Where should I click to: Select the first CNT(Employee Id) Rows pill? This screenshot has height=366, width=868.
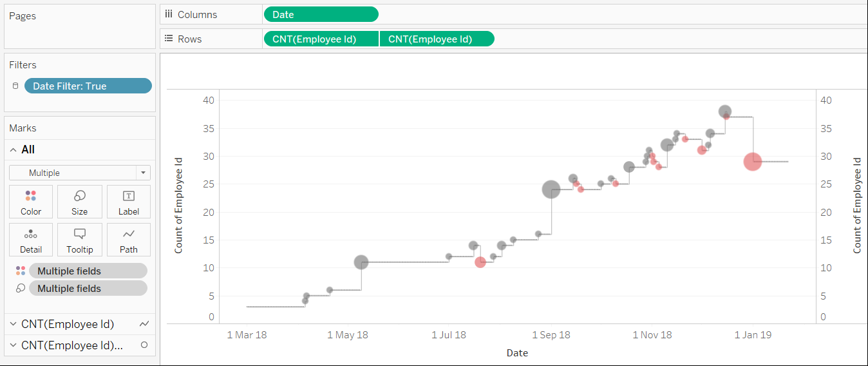tap(321, 39)
